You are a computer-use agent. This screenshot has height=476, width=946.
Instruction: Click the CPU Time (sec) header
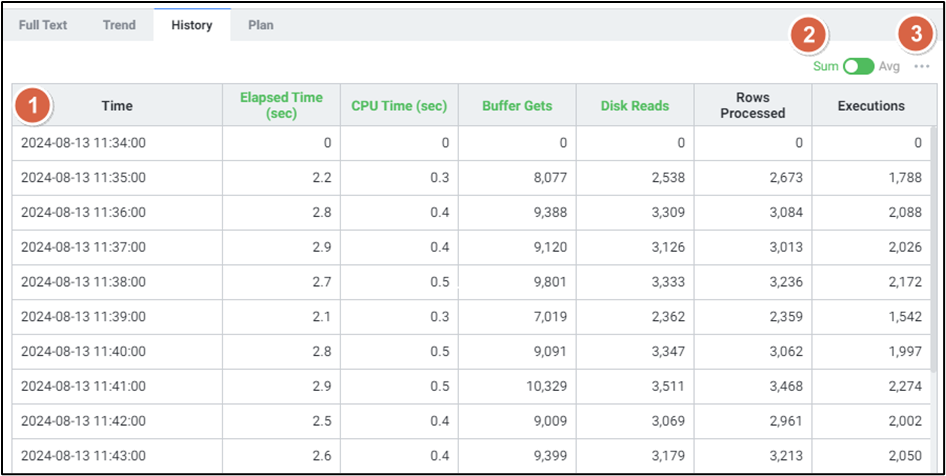click(399, 106)
